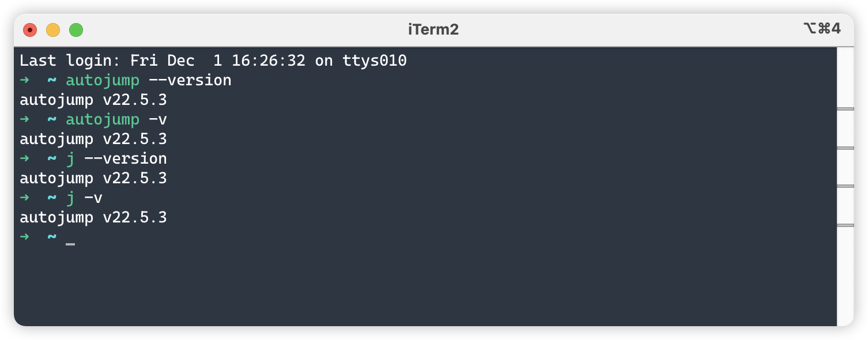Viewport: 868px width, 340px height.
Task: Click the green arrow of the empty prompt
Action: point(24,237)
